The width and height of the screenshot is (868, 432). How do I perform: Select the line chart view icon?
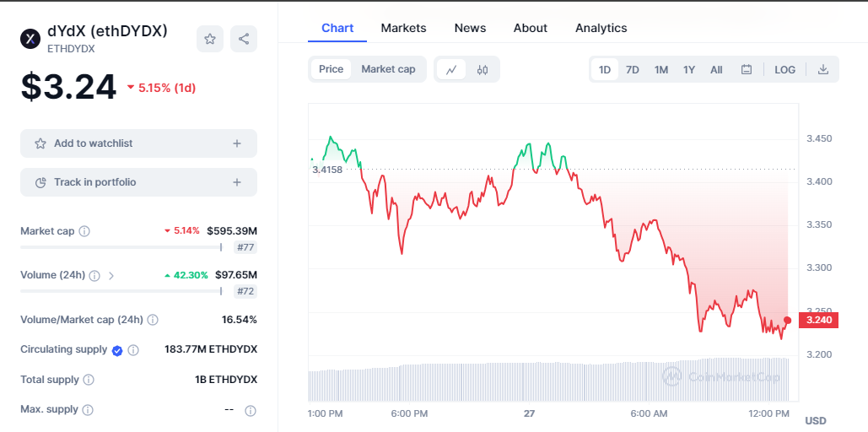(x=451, y=69)
